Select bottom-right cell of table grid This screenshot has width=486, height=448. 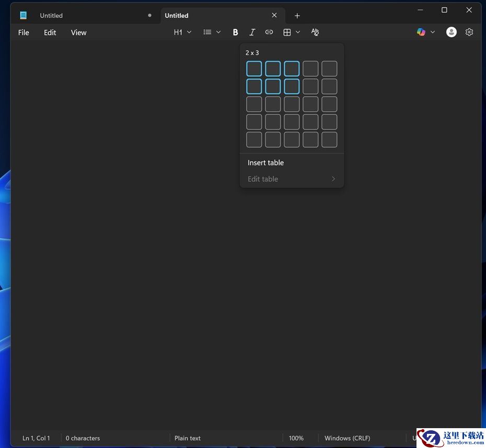[x=329, y=139]
